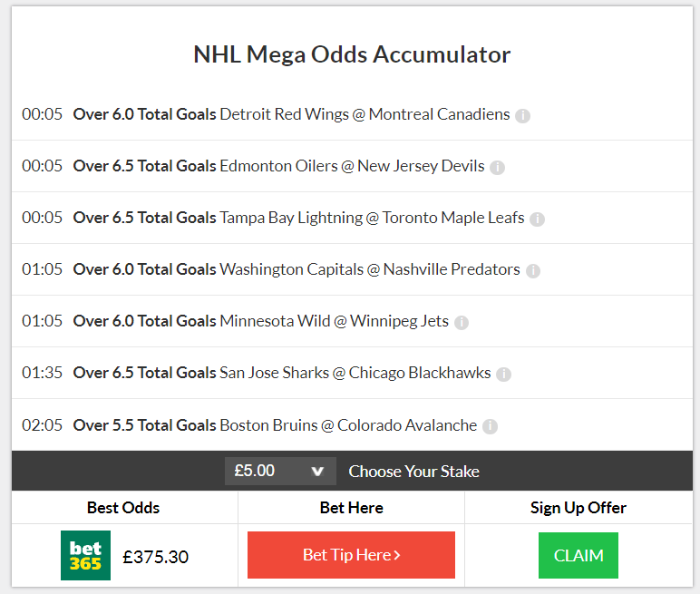Click info icon beside Detroit Red Wings match
The height and width of the screenshot is (594, 700).
(523, 116)
